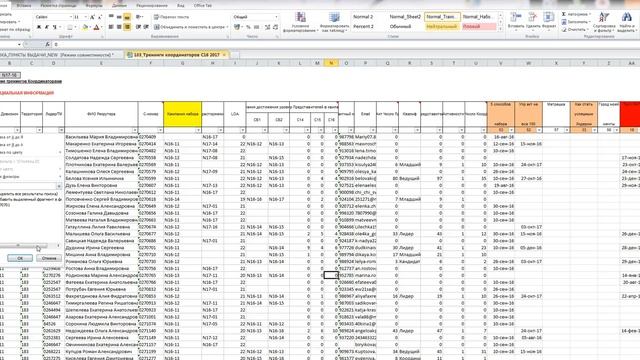Click Delete cells (Удалить) icon

tap(532, 17)
